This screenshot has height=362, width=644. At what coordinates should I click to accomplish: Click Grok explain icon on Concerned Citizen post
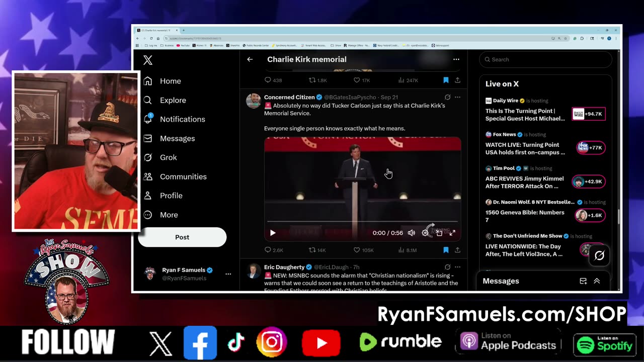447,97
